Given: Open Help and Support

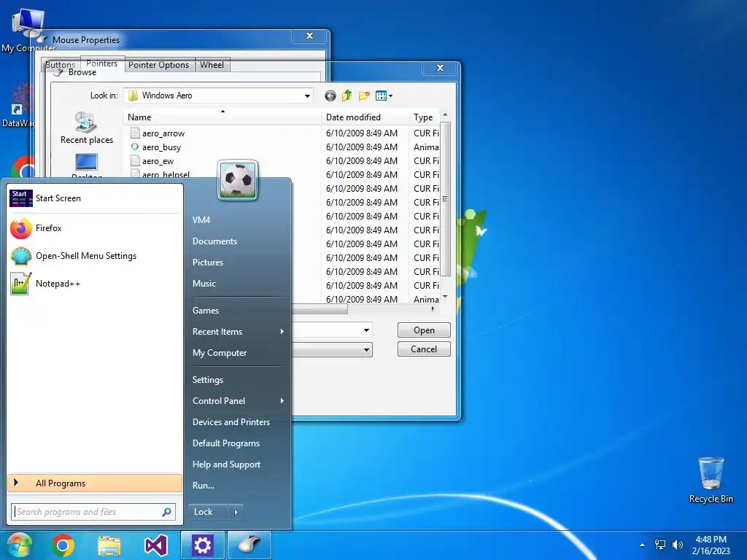Looking at the screenshot, I should (x=239, y=464).
